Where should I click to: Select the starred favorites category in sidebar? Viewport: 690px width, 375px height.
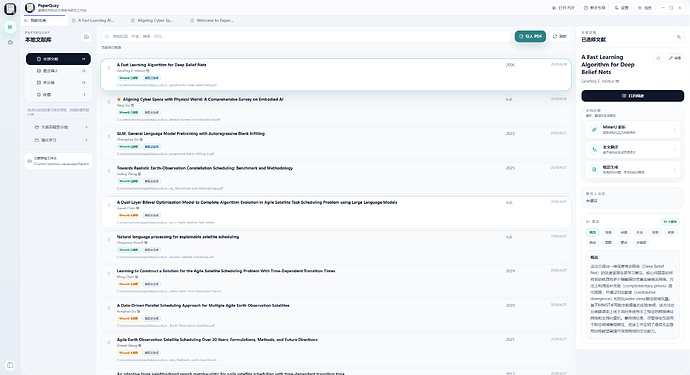[x=59, y=95]
